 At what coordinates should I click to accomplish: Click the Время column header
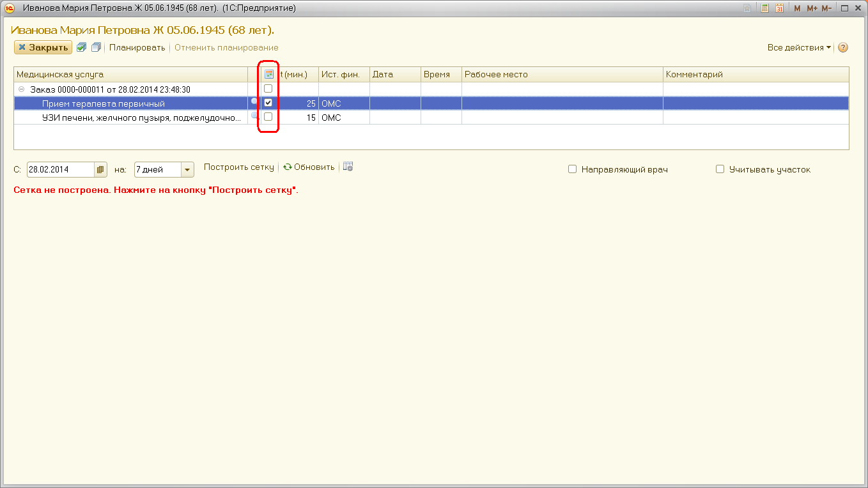click(x=441, y=74)
